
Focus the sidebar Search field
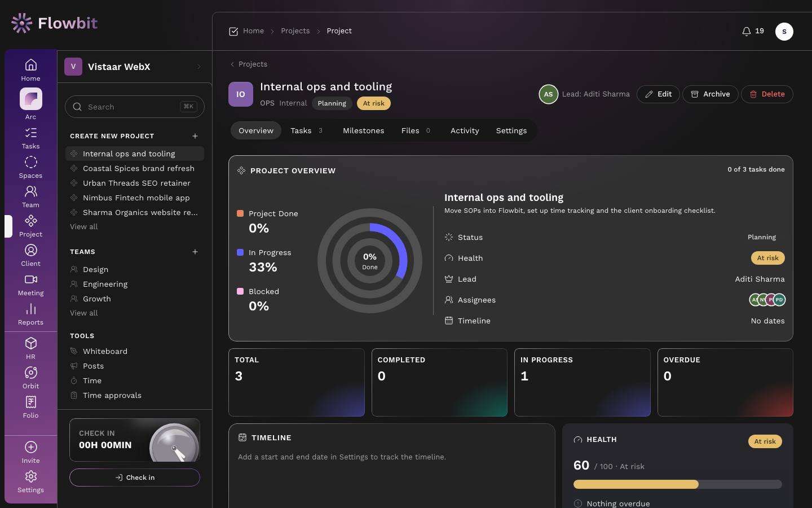[x=135, y=107]
